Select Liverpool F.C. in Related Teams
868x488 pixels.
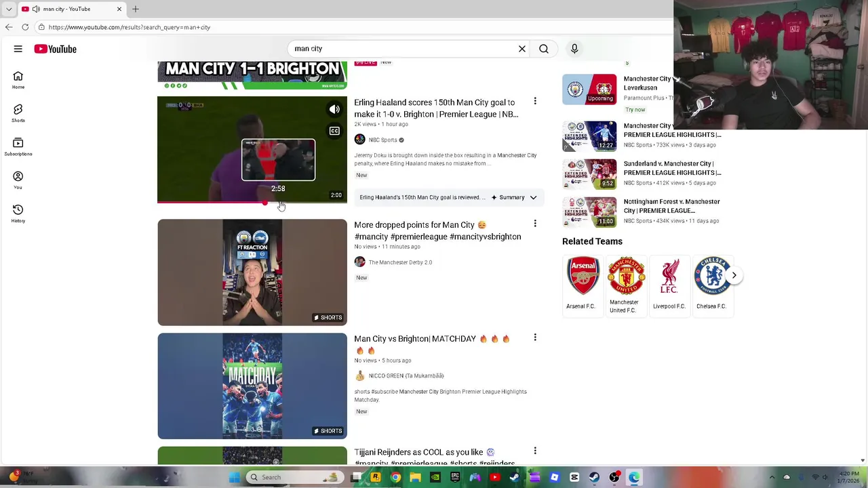click(x=669, y=285)
